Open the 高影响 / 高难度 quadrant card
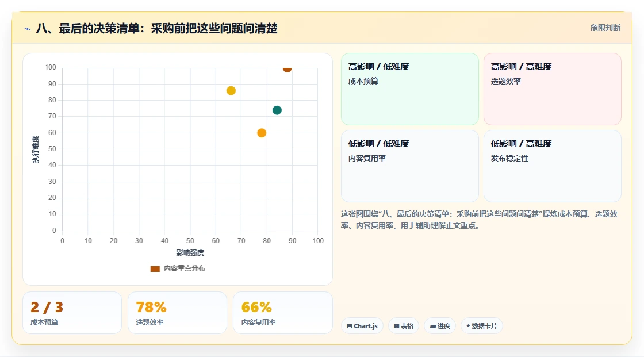The width and height of the screenshot is (644, 357). [553, 89]
